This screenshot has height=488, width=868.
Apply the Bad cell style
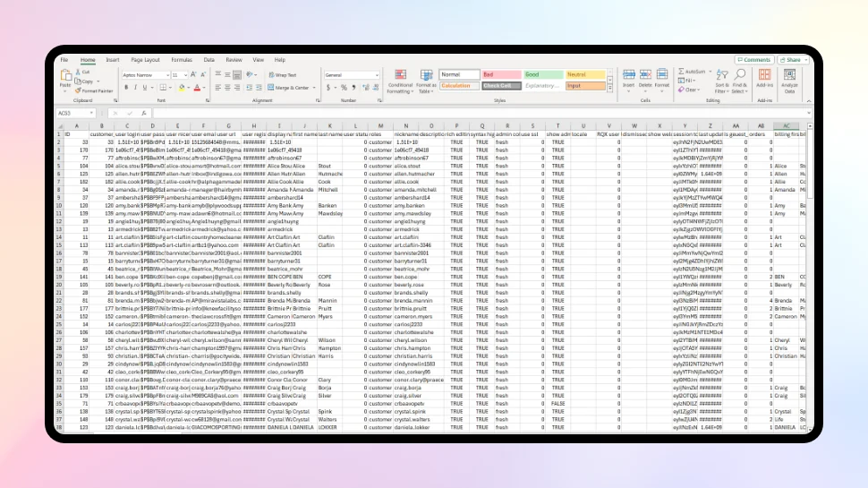pyautogui.click(x=501, y=74)
